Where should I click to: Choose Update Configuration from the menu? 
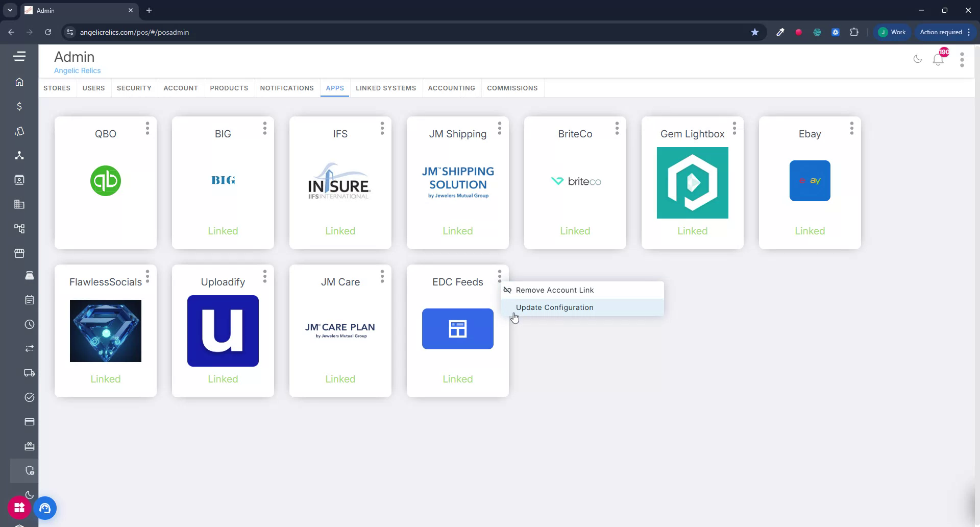pos(582,307)
